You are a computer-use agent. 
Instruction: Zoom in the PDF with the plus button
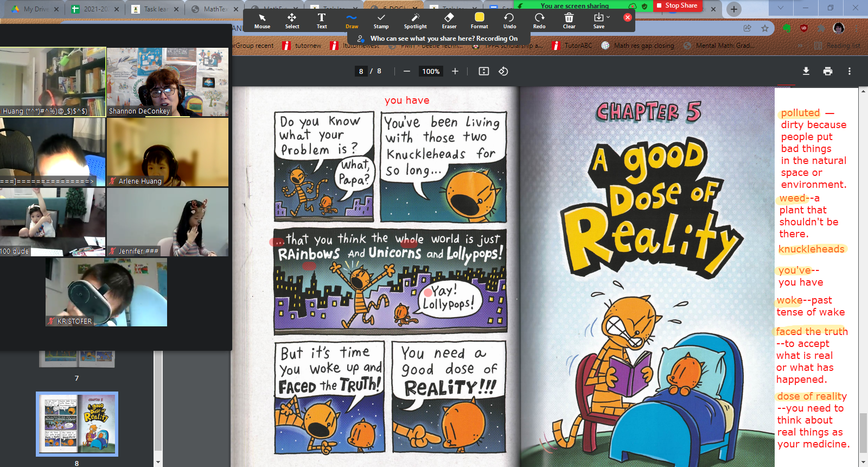[455, 71]
